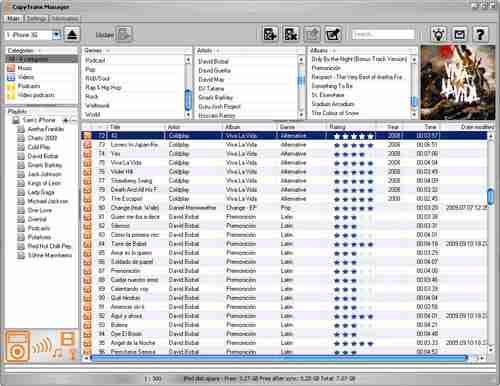Click the Video podcasts category icon
The image size is (500, 386).
[x=11, y=95]
